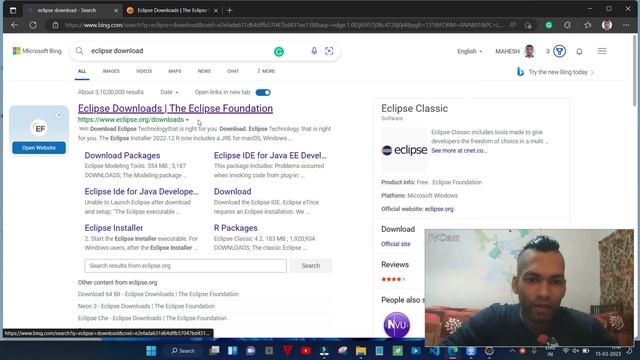640x360 pixels.
Task: Open Microsoft Rewards medal icon
Action: [560, 51]
